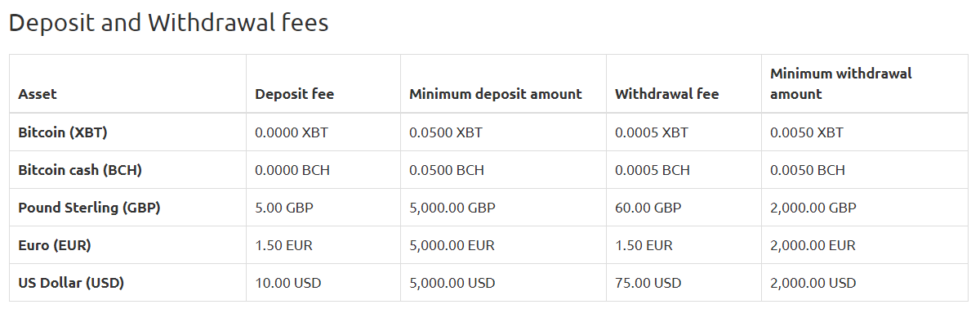Select the US Dollar (USD) row label
The height and width of the screenshot is (309, 980).
71,283
